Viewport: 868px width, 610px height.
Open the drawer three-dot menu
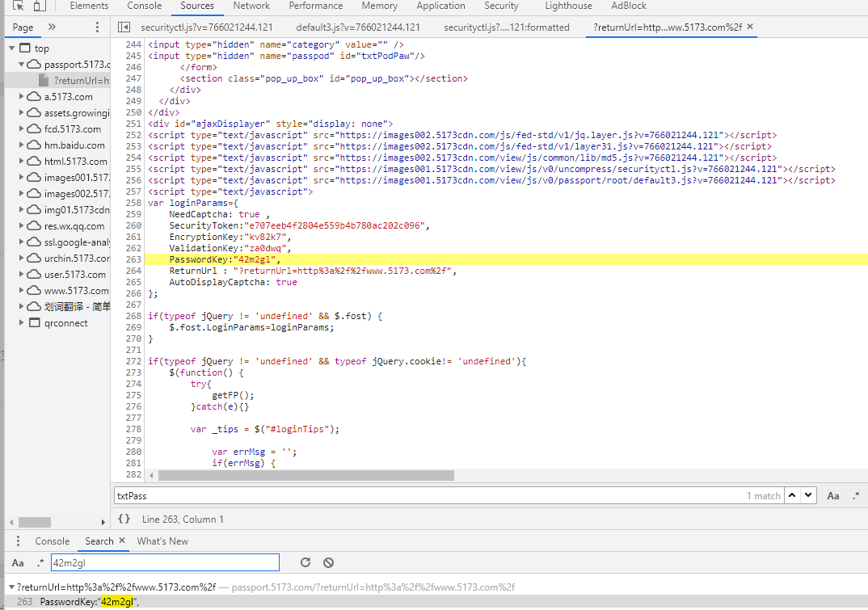pyautogui.click(x=18, y=541)
